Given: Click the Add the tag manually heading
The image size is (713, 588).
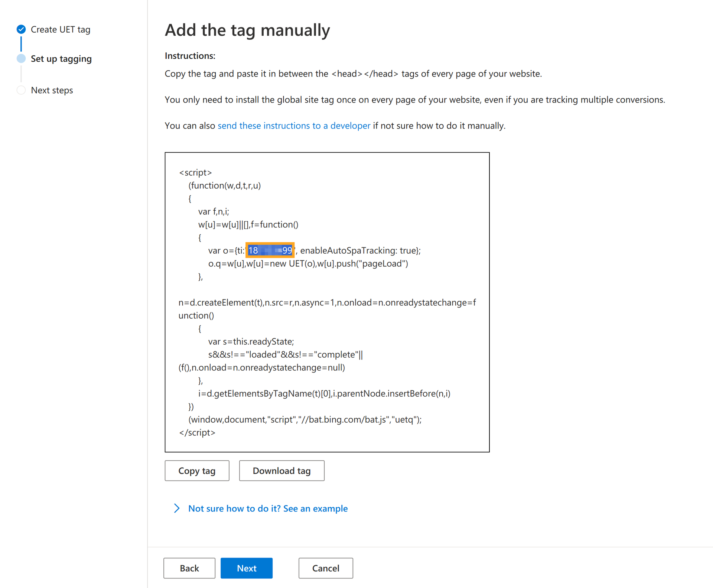Looking at the screenshot, I should point(247,30).
